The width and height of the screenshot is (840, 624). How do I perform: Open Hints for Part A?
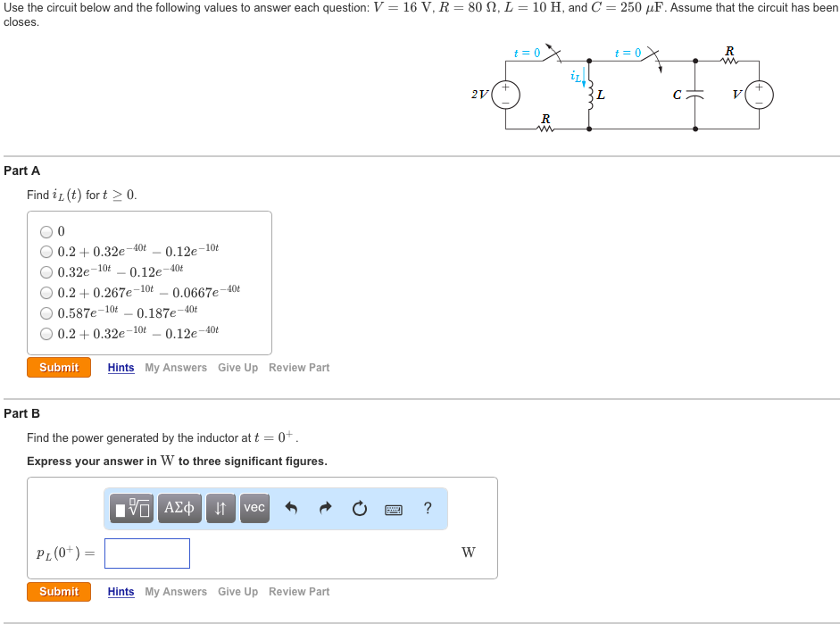pos(121,368)
